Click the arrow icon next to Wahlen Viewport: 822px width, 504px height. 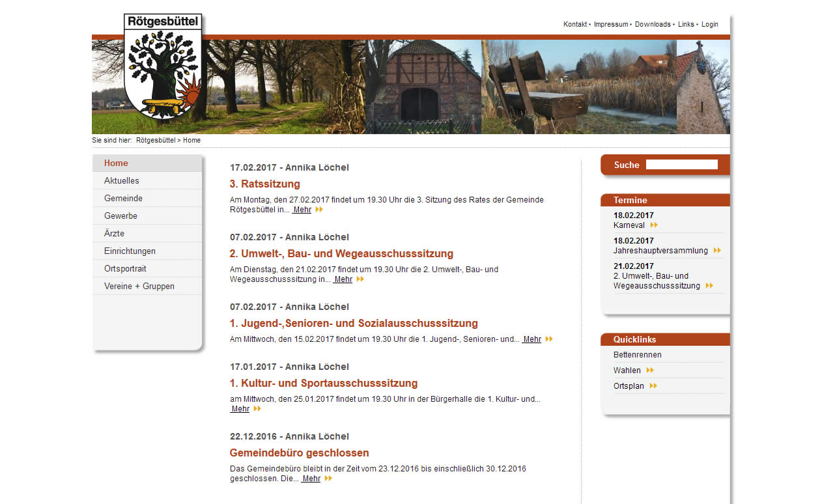650,371
